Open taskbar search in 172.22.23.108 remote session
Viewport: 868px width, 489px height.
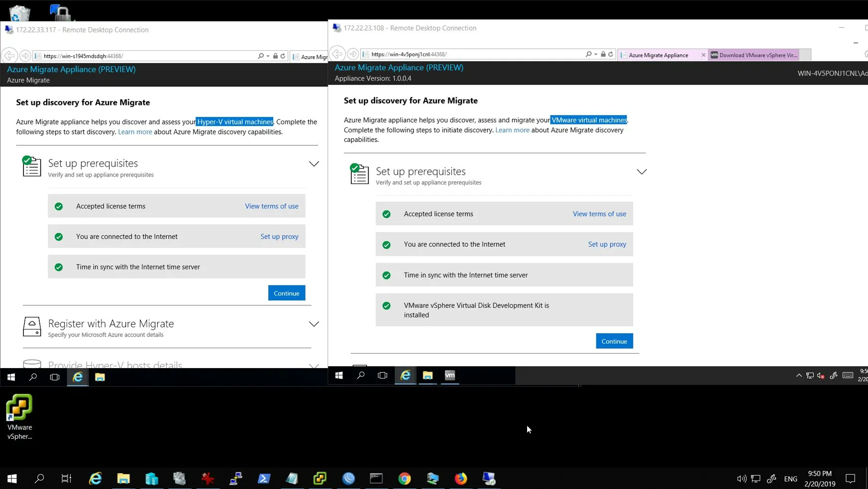pos(361,375)
